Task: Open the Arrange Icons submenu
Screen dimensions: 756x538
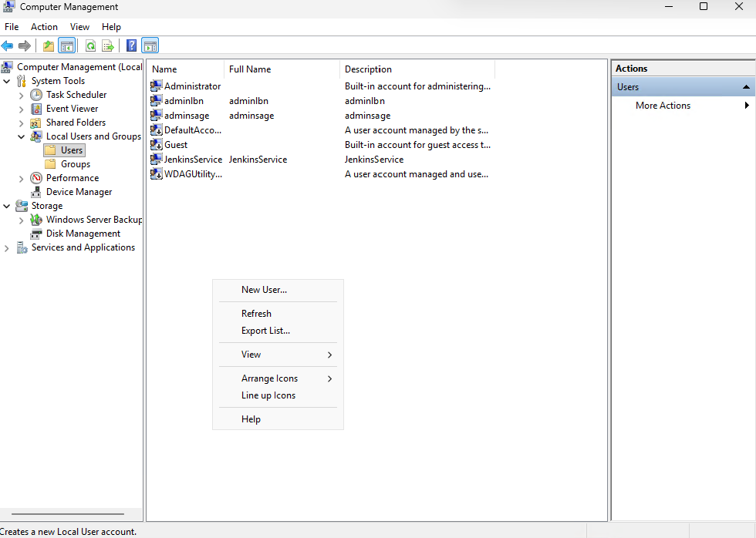Action: click(269, 378)
